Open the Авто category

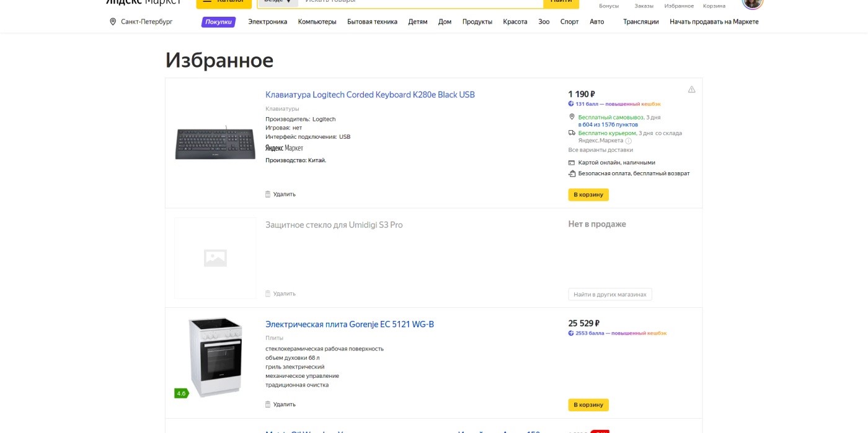[x=596, y=22]
